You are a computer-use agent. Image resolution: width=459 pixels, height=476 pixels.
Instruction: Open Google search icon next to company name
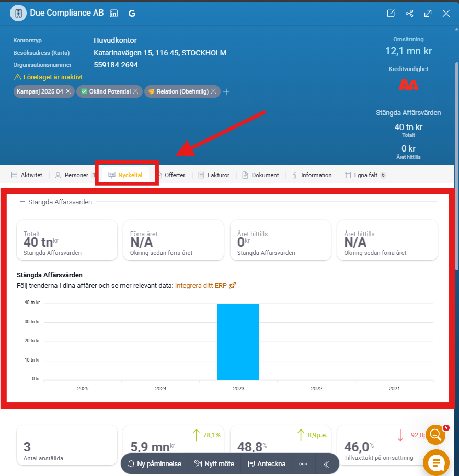tap(132, 14)
